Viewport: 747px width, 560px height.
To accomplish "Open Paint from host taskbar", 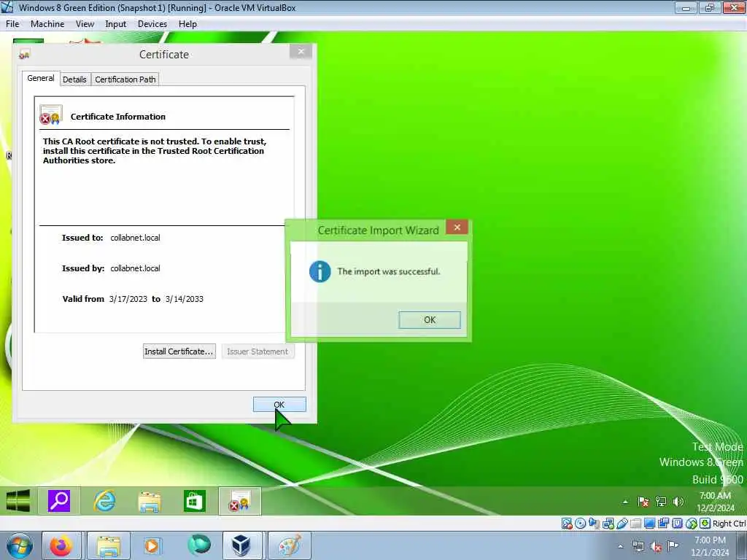I will click(290, 545).
